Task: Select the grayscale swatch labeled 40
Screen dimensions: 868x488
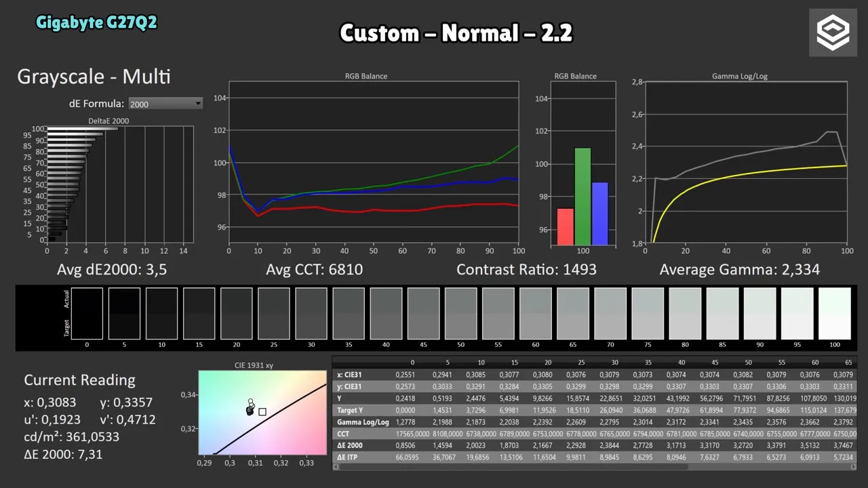Action: pyautogui.click(x=386, y=313)
